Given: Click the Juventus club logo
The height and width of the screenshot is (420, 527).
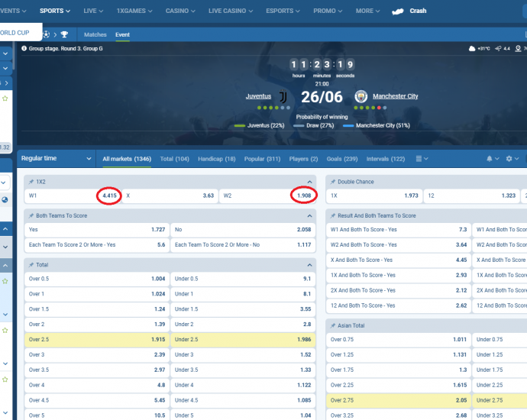Looking at the screenshot, I should pyautogui.click(x=283, y=96).
